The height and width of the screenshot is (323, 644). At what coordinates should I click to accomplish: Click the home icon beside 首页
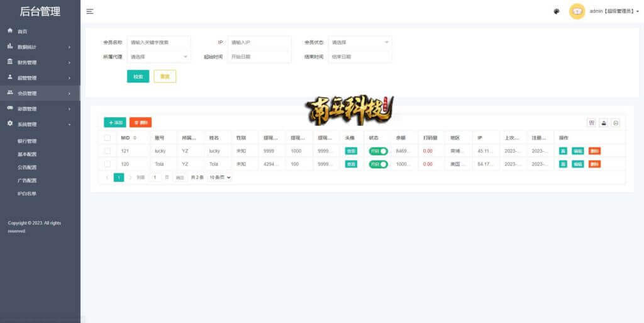(x=10, y=31)
